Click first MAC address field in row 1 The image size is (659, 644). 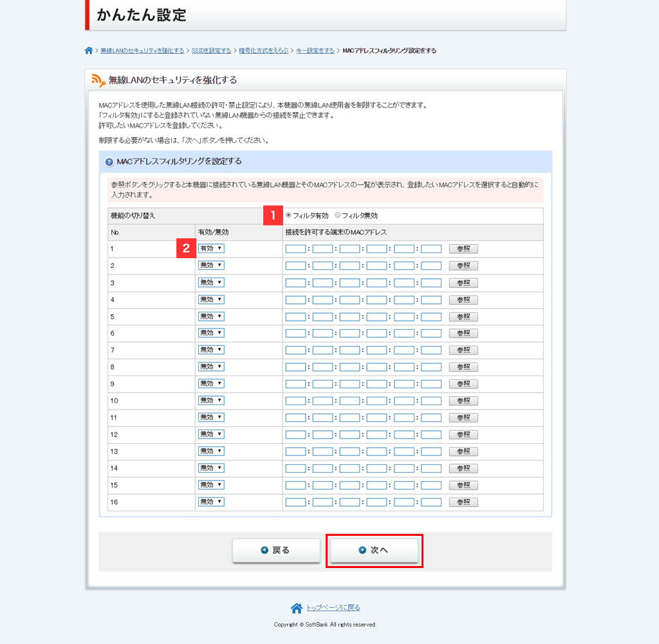click(x=296, y=249)
